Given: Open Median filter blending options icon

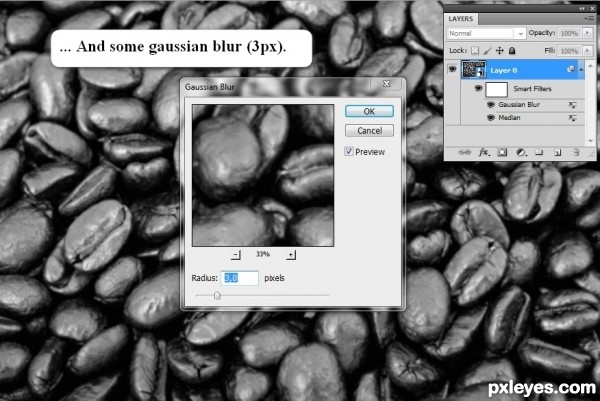Looking at the screenshot, I should (572, 118).
